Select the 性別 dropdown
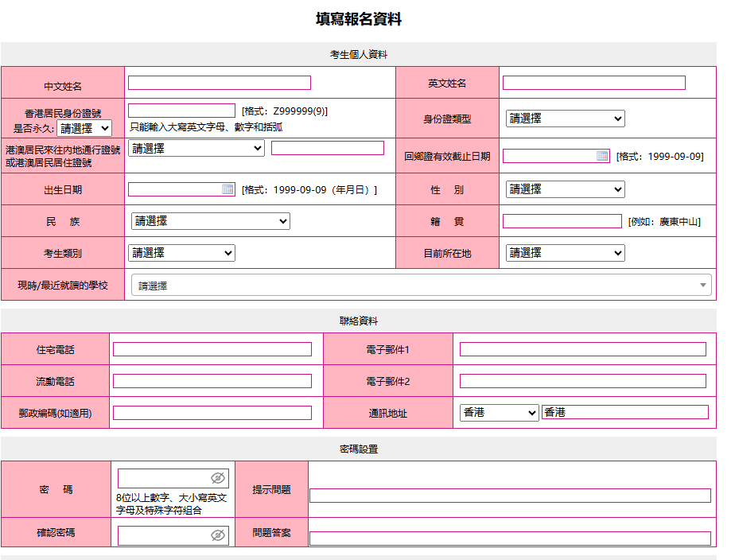 click(x=565, y=189)
